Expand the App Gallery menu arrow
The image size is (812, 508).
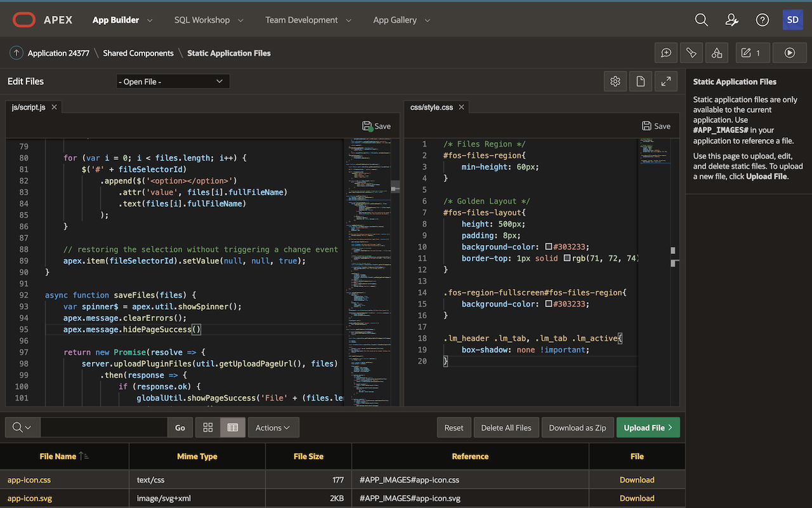coord(427,20)
